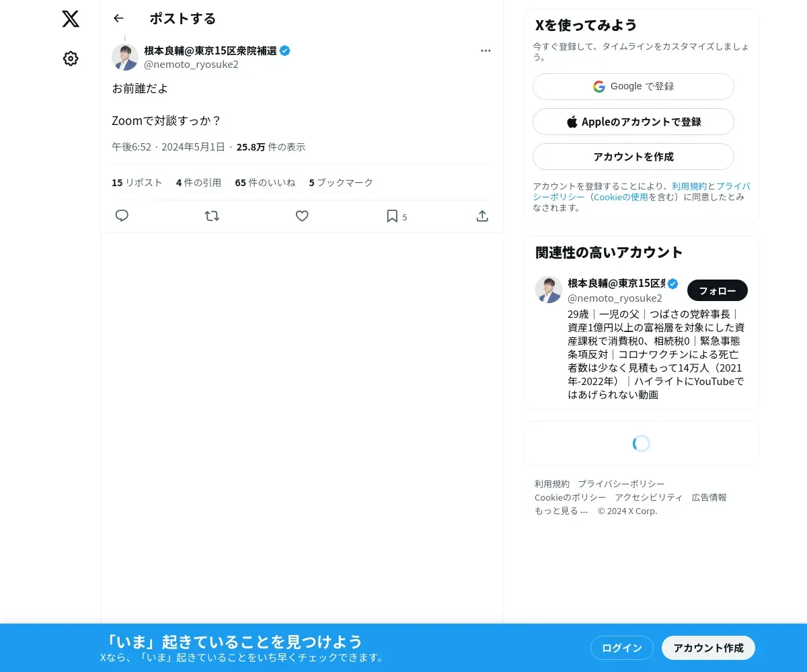Open the 利用規約 link in signup text
This screenshot has width=807, height=672.
pyautogui.click(x=689, y=186)
